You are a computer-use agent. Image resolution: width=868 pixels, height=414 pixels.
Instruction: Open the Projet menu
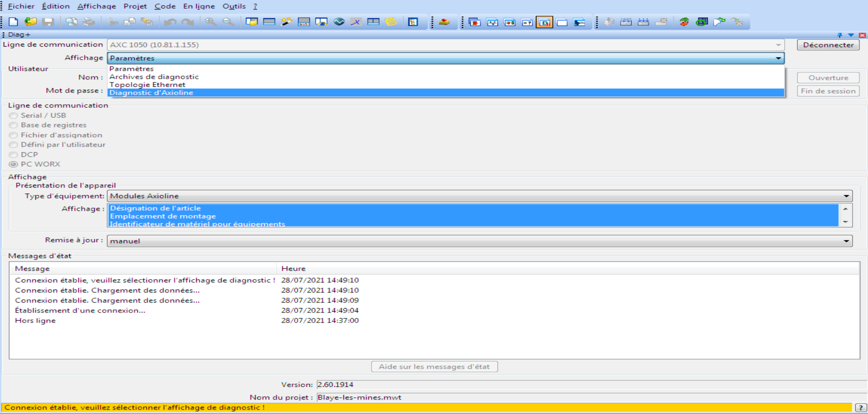[x=135, y=6]
